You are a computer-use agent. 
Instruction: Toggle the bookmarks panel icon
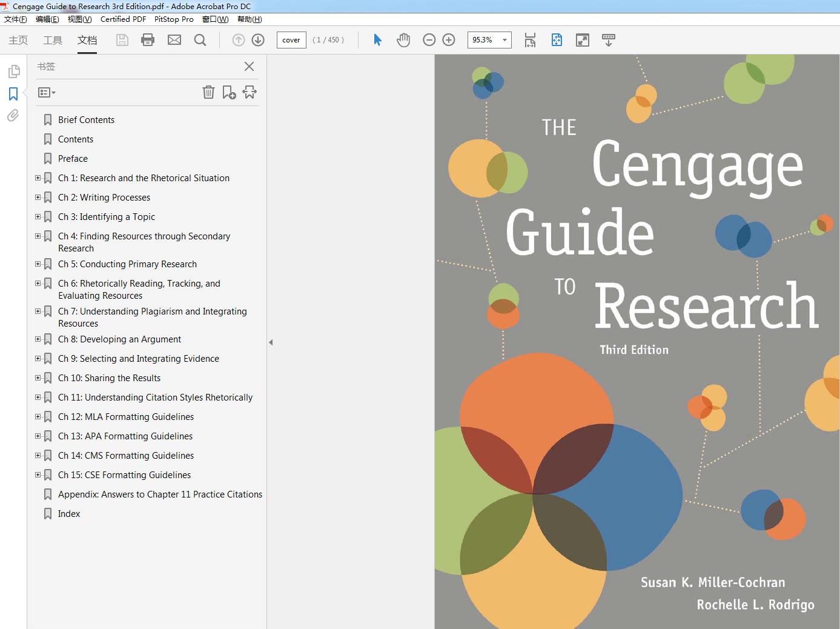click(x=13, y=94)
